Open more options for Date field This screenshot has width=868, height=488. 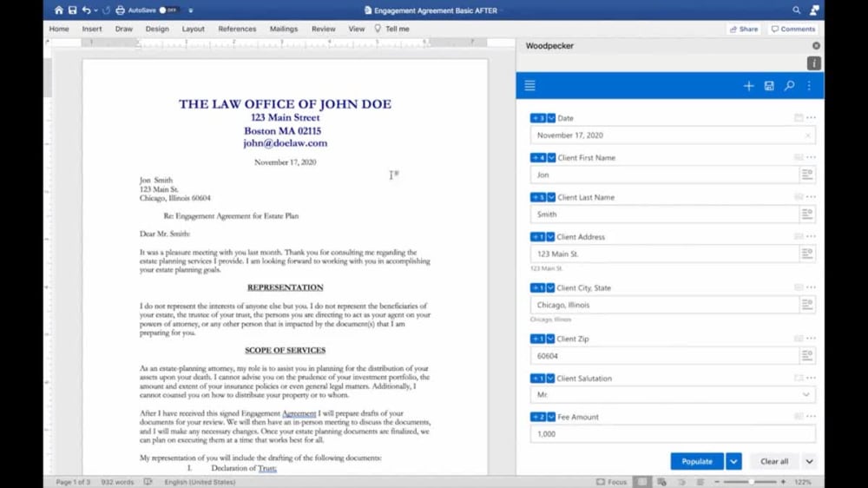click(x=811, y=117)
